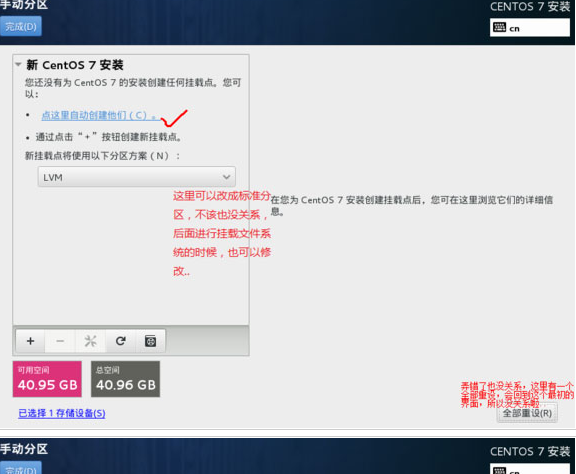Screen dimensions: 576x474
Task: Click the cn keyboard layout field
Action: pos(530,28)
